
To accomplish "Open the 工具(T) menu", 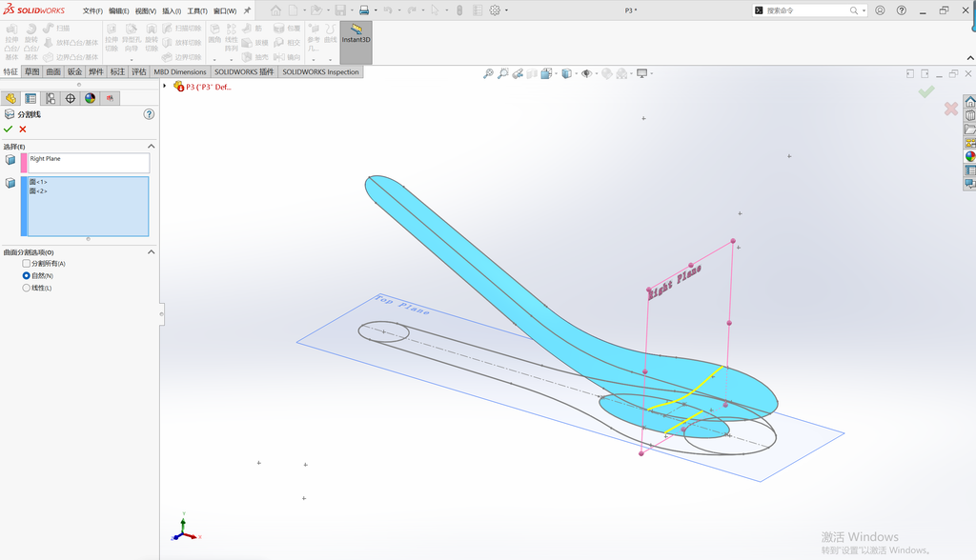I will tap(197, 11).
